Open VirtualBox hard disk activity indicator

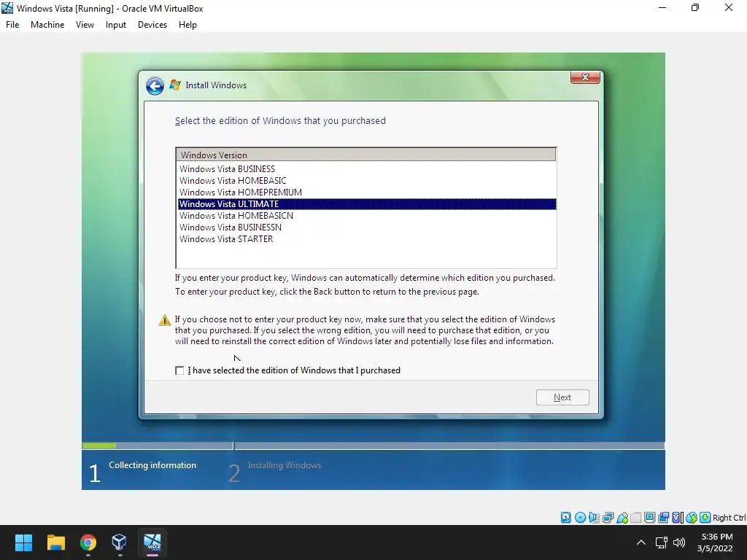click(x=565, y=518)
